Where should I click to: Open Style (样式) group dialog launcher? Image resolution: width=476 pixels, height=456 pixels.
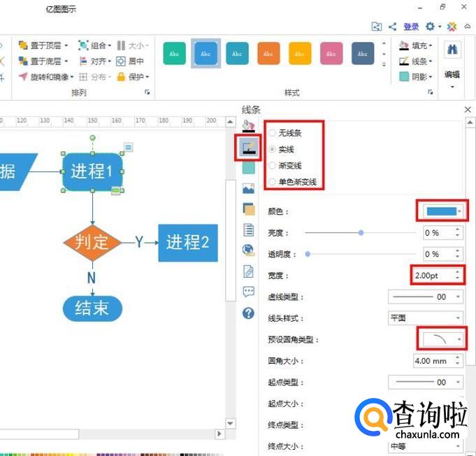tap(430, 92)
